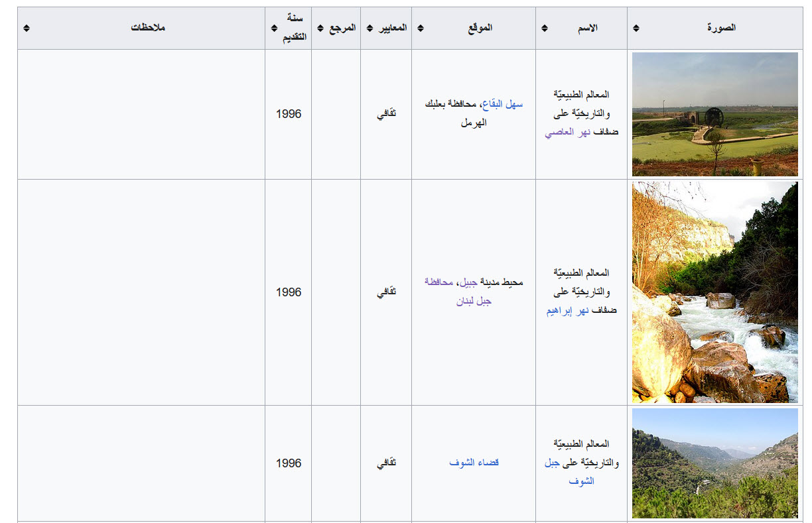The width and height of the screenshot is (812, 523).
Task: Select 1996 in the جبل الشوف row
Action: (289, 463)
